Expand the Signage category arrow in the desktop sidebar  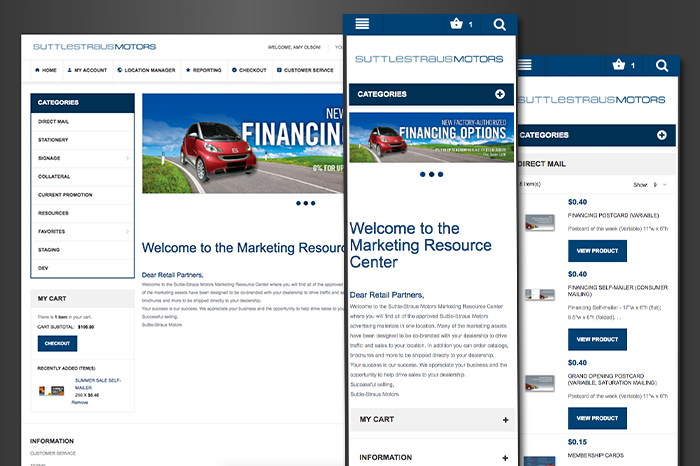127,158
